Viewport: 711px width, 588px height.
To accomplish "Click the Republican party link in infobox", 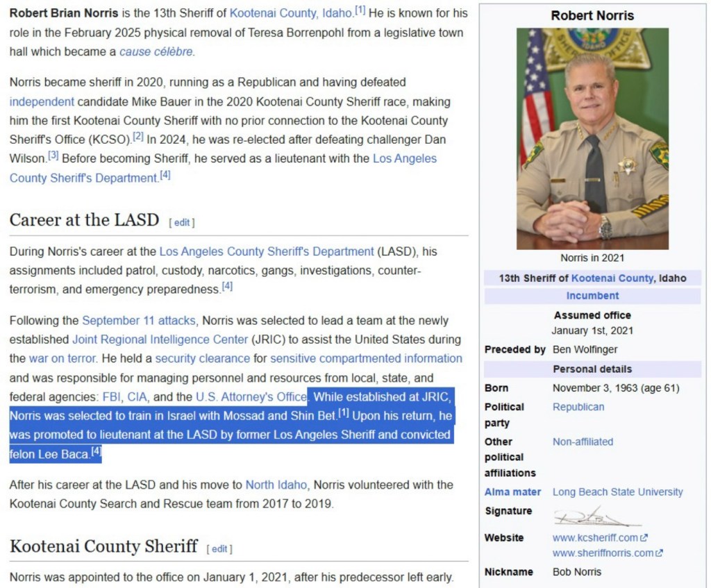I will tap(578, 407).
